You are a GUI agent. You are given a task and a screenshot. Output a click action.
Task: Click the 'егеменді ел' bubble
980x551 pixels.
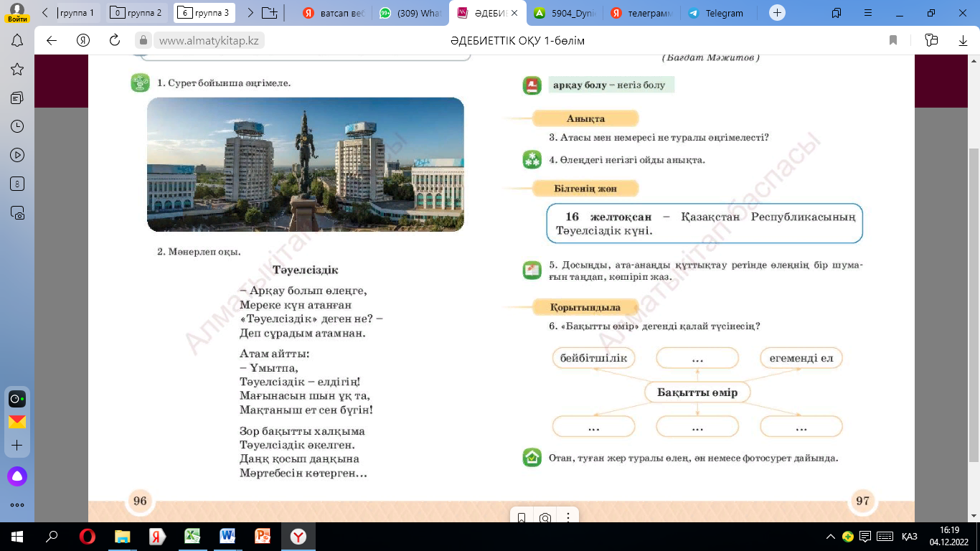pyautogui.click(x=801, y=358)
